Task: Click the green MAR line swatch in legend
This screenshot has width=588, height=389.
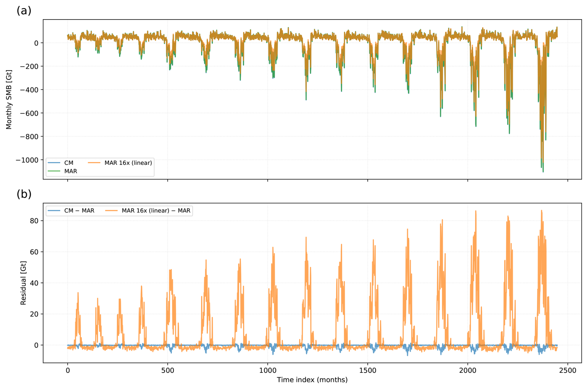Action: pos(54,171)
